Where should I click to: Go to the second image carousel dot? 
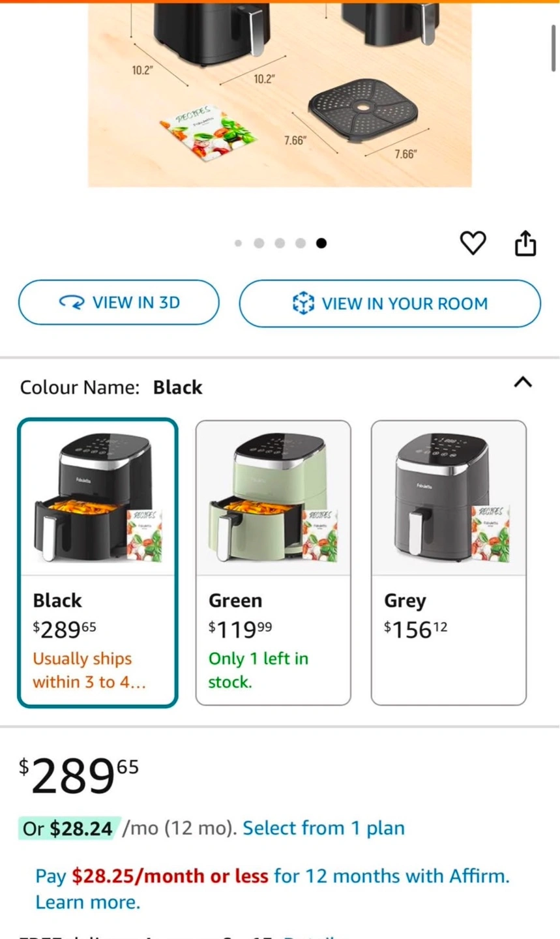pyautogui.click(x=259, y=243)
